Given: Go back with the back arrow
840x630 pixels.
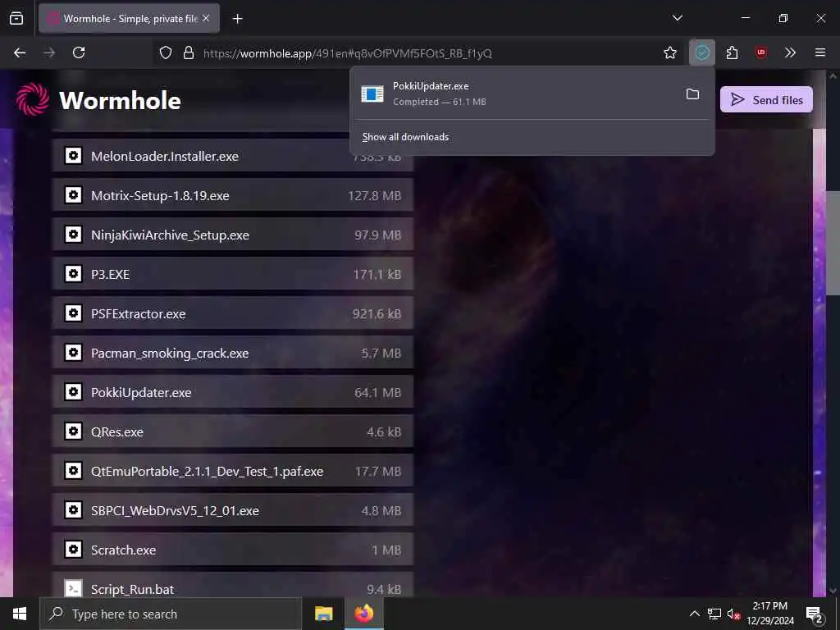Looking at the screenshot, I should pos(20,52).
